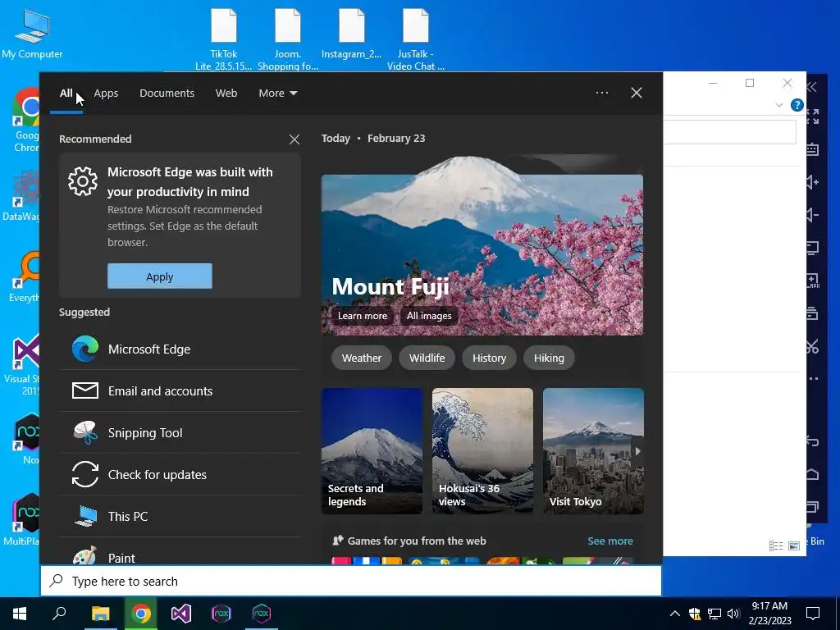Switch to details view in background window
Viewport: 840px width, 630px height.
tap(776, 546)
